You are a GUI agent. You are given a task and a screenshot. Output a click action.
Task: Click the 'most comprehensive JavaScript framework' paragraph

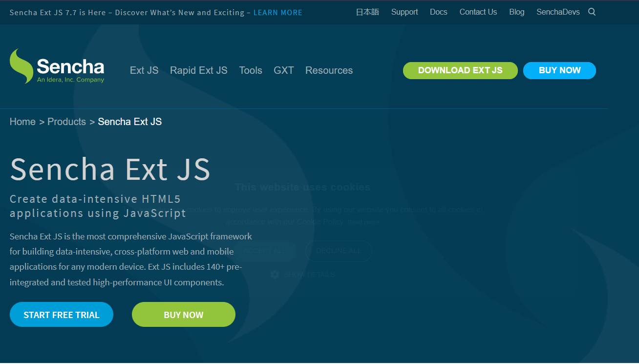tap(131, 259)
